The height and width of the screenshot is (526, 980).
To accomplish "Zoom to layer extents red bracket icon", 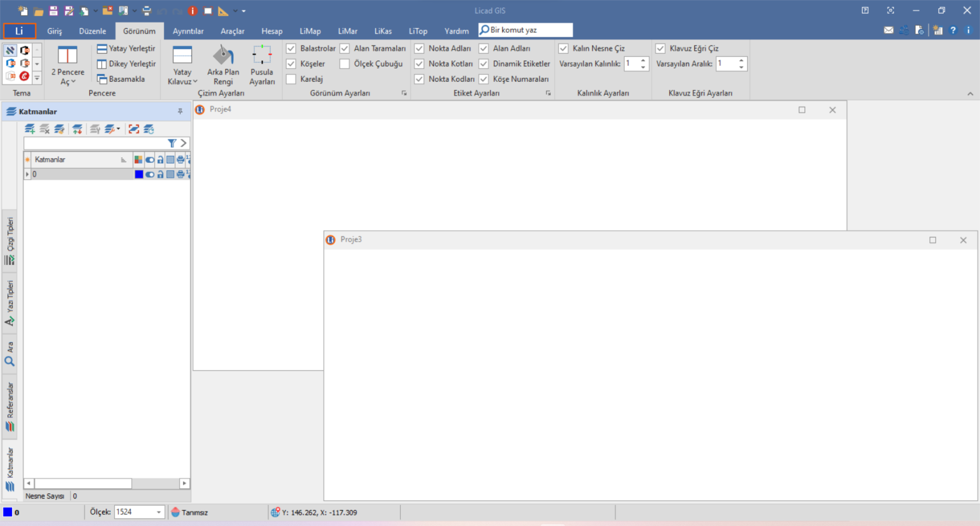I will pos(134,129).
